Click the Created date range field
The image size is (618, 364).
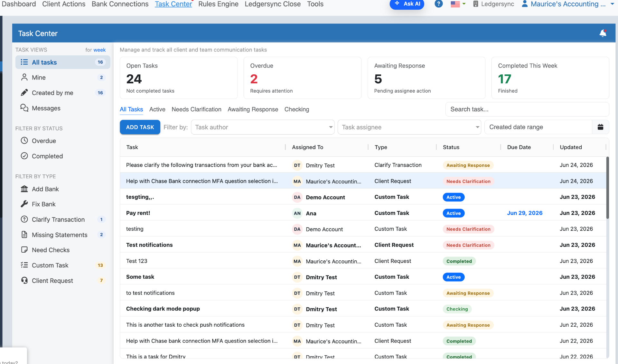[538, 127]
